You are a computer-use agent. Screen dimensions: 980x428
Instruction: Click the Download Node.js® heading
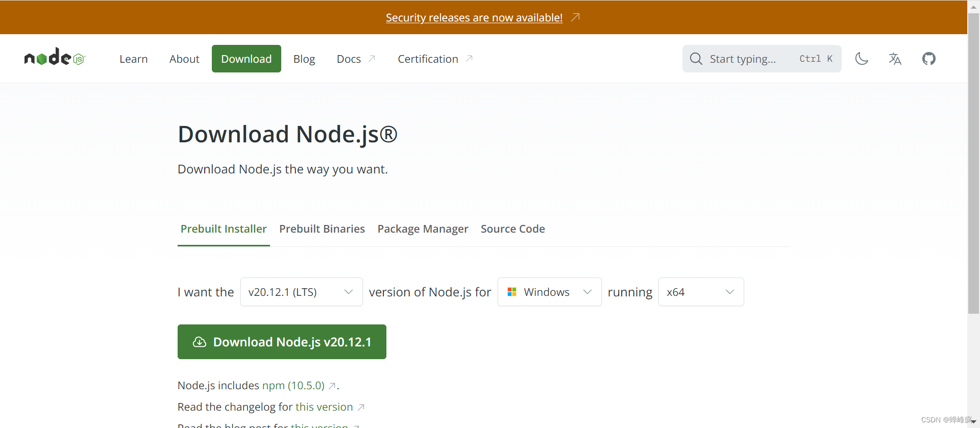click(287, 134)
